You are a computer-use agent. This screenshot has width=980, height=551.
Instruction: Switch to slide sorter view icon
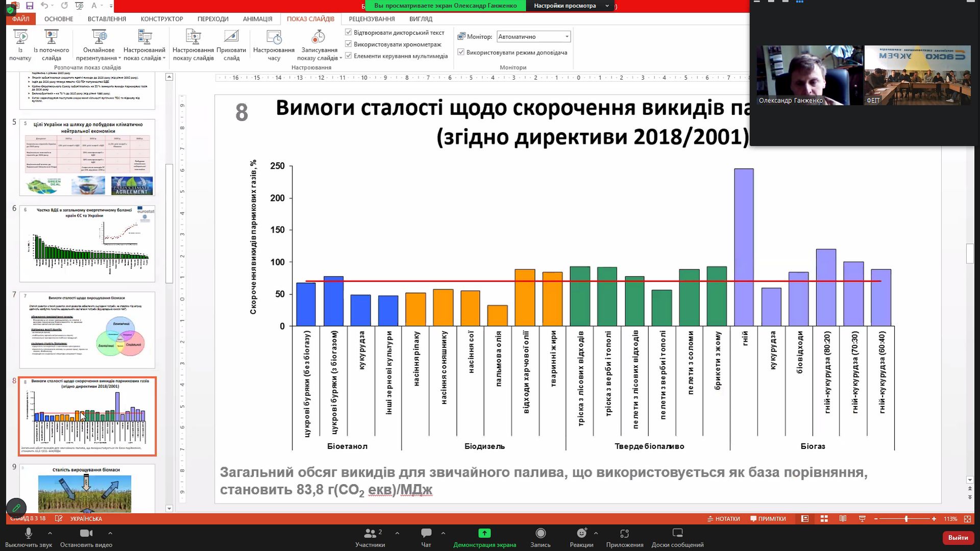824,519
